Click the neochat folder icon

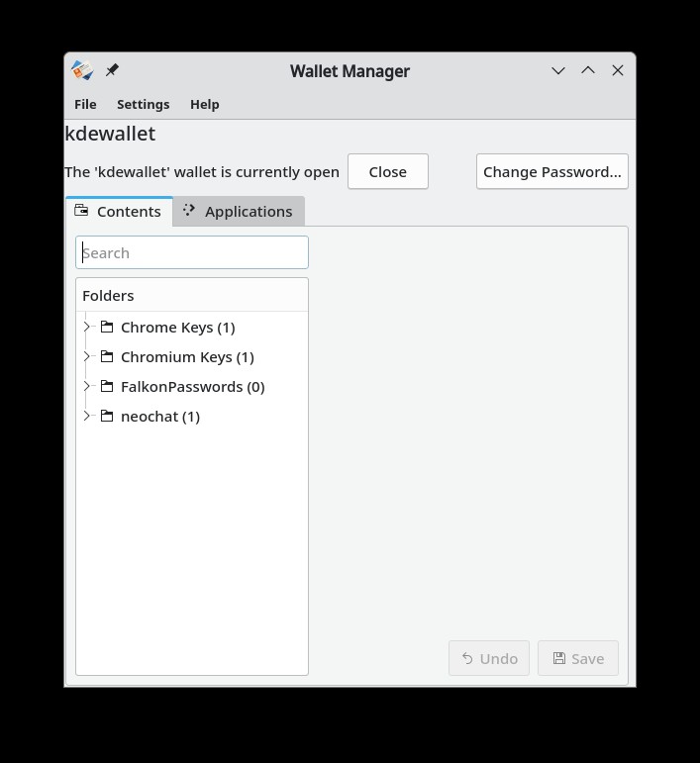coord(107,416)
